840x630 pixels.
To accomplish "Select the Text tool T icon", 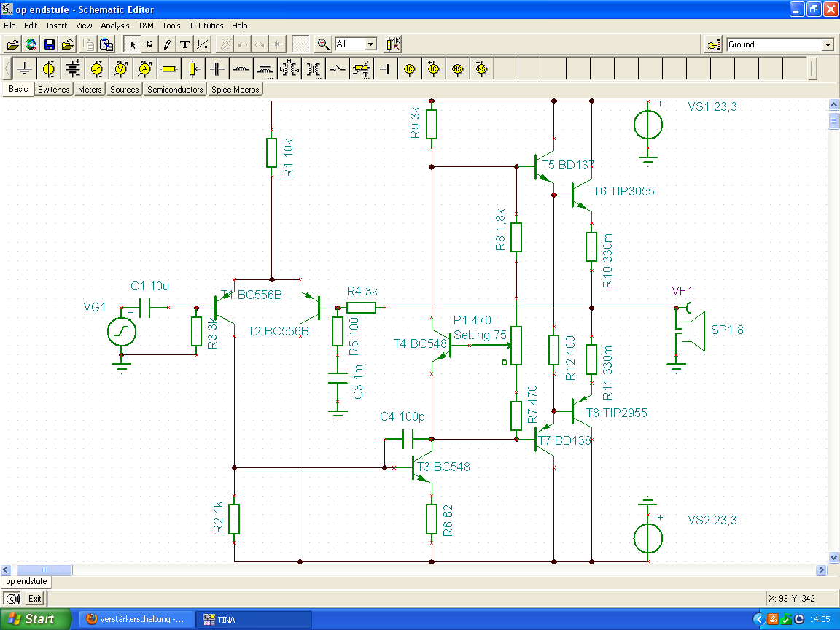I will [x=184, y=44].
